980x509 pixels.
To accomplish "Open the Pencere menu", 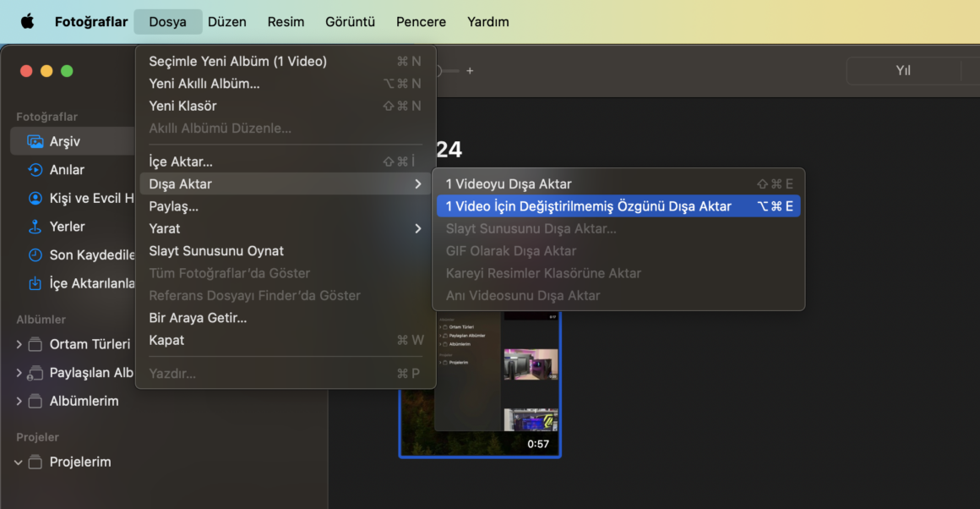I will click(x=422, y=22).
